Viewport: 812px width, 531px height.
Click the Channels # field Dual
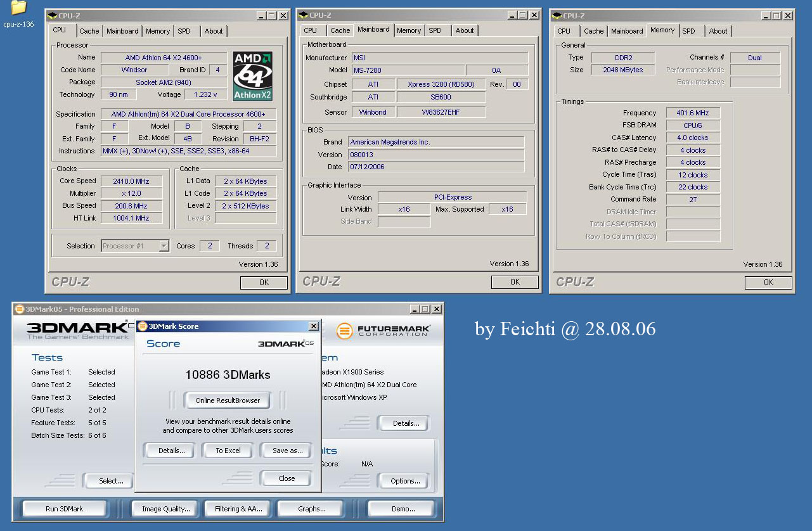pyautogui.click(x=755, y=58)
